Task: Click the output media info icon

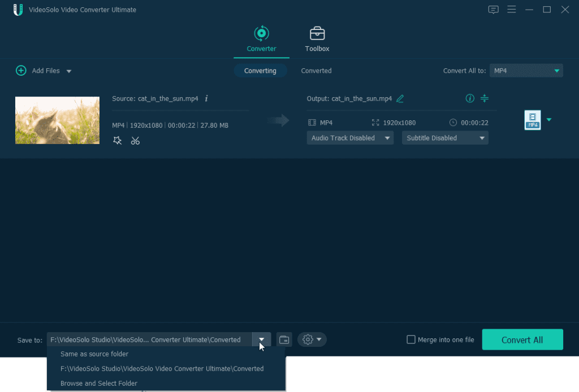Action: point(470,98)
